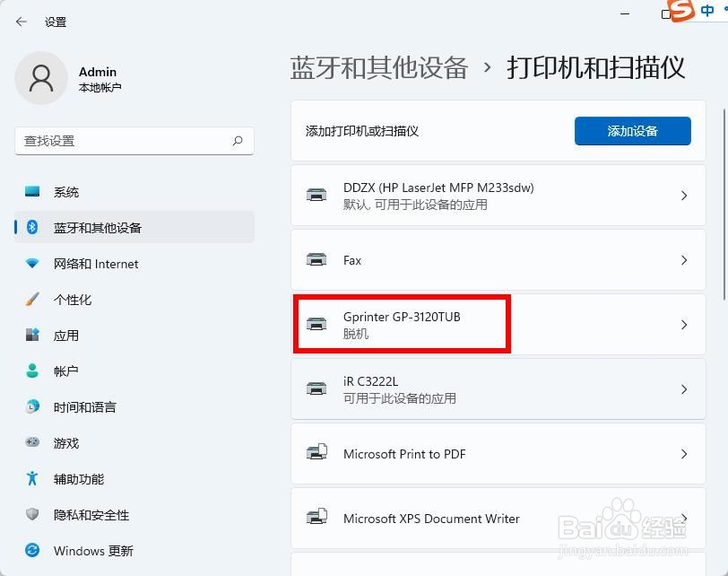Click the Gaming controller icon
Viewport: 728px width, 576px height.
point(32,442)
